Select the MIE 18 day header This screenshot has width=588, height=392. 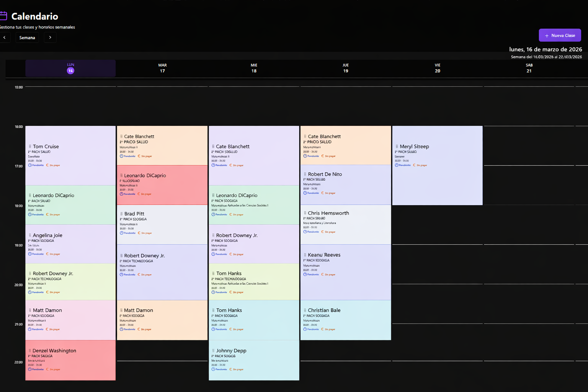click(x=254, y=68)
